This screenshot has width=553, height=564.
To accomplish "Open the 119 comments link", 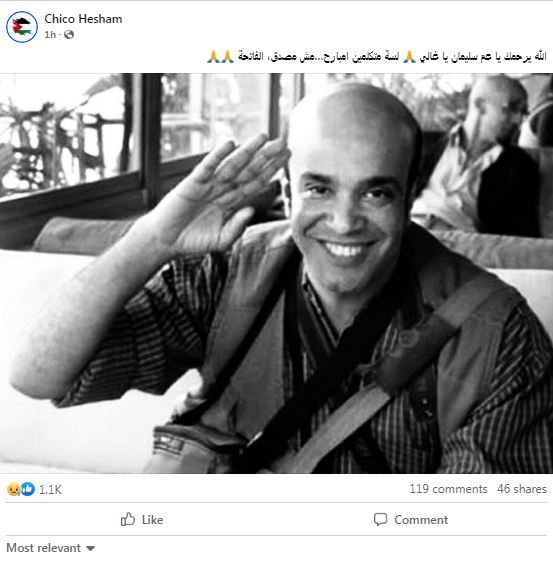I will point(448,489).
